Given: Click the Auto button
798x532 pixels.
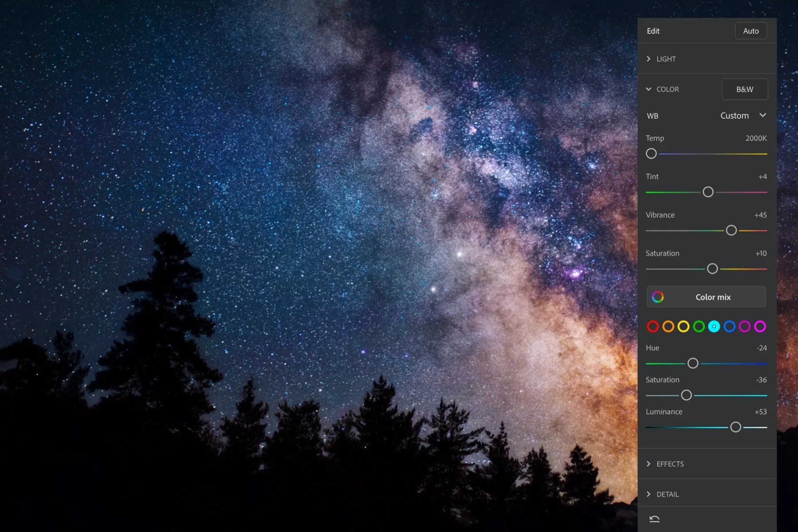Looking at the screenshot, I should [x=751, y=31].
